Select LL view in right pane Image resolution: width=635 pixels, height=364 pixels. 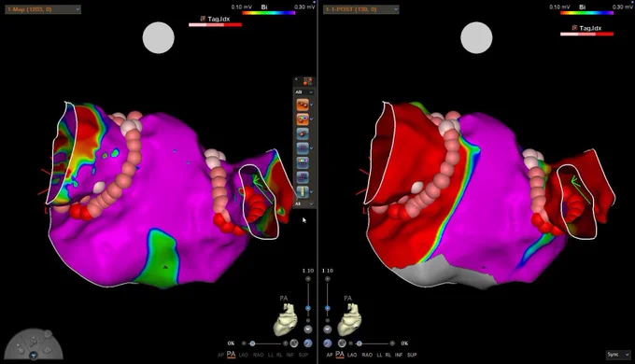coord(379,355)
